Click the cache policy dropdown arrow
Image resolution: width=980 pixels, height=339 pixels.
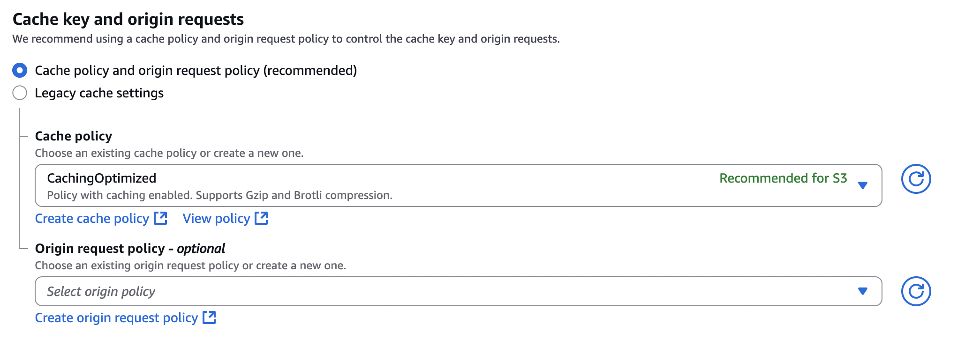(x=862, y=185)
